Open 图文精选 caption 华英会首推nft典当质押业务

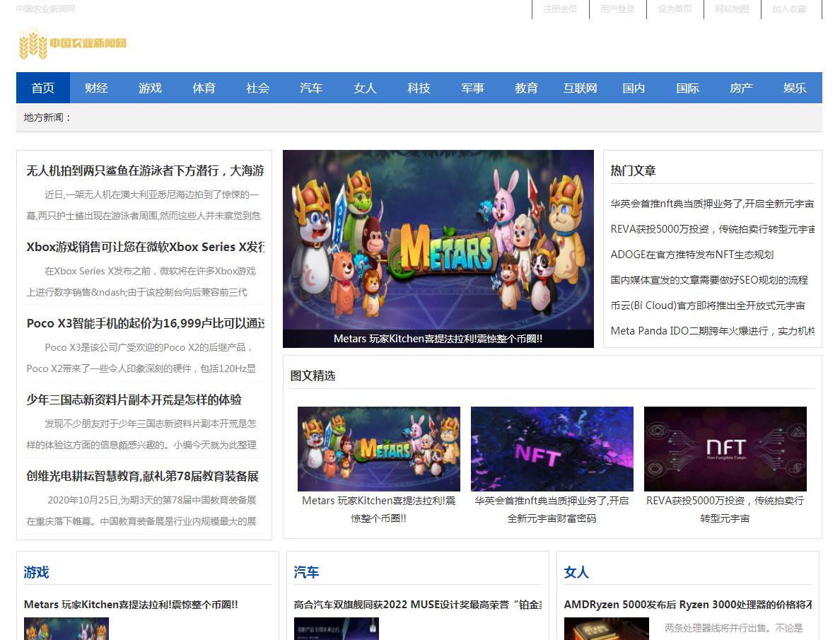coord(552,509)
